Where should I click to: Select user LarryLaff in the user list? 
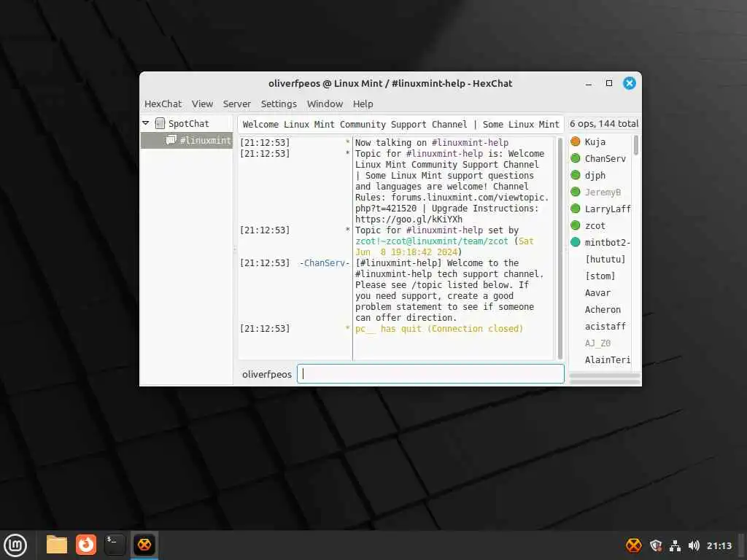[x=608, y=209]
